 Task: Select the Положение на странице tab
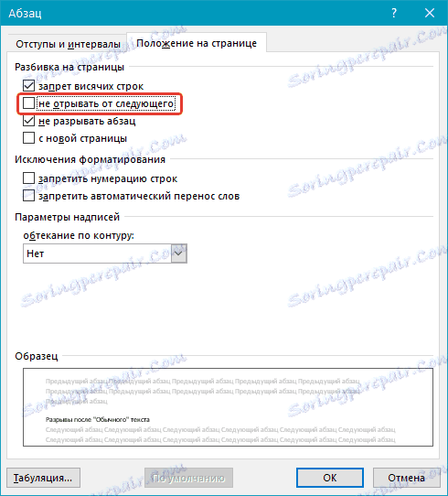point(197,43)
